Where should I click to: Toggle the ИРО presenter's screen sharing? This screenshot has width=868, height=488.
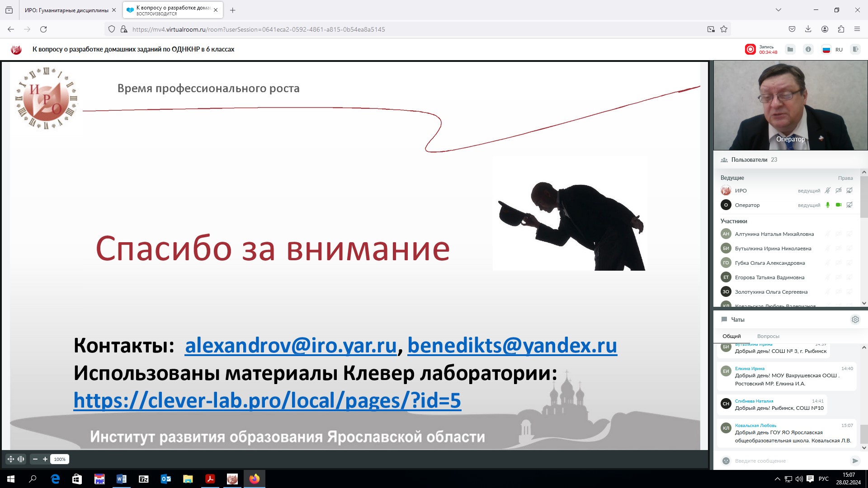pos(849,191)
